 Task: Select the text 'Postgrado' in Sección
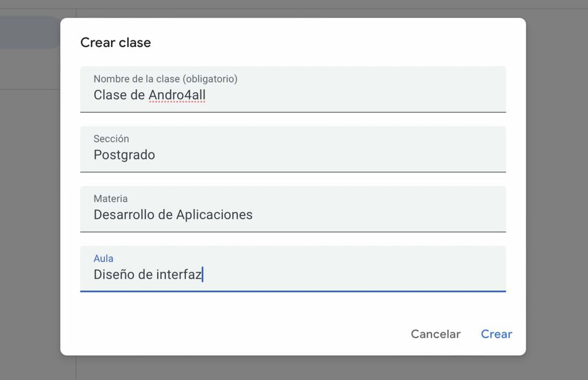124,155
